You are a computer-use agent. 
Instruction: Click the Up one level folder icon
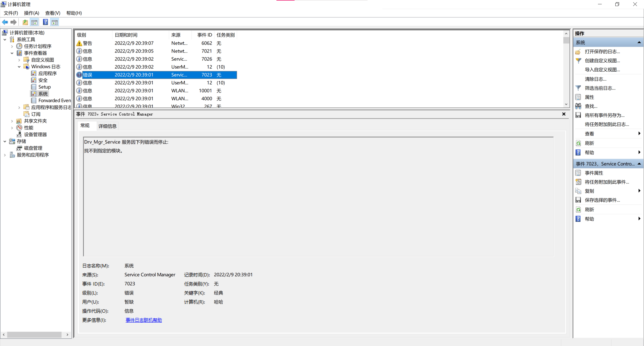(25, 22)
